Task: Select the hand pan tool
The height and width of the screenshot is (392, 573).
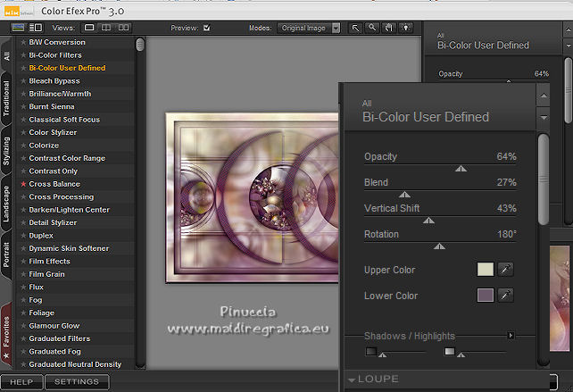Action: [389, 28]
